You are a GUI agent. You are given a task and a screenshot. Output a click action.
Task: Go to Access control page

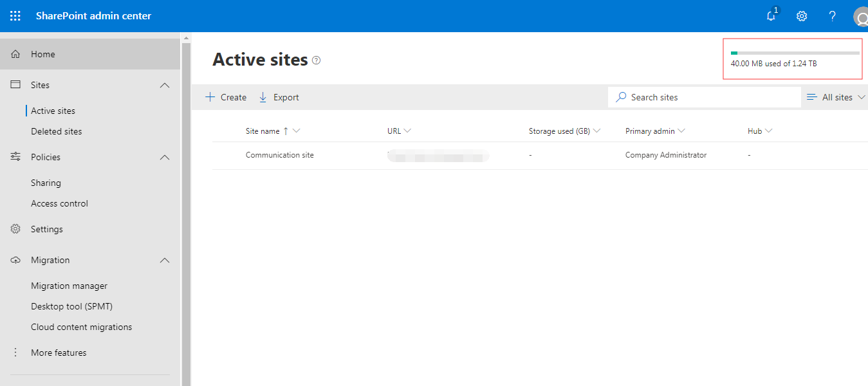59,203
